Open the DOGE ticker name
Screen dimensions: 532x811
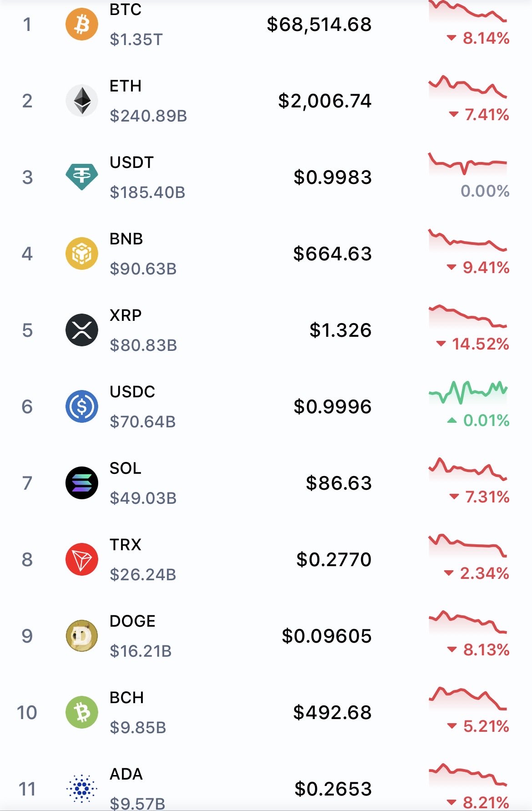click(x=132, y=621)
